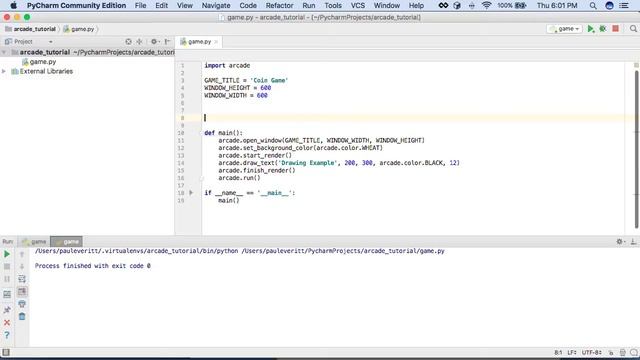
Task: Click the pause output icon in Run panel
Action: pyautogui.click(x=7, y=279)
